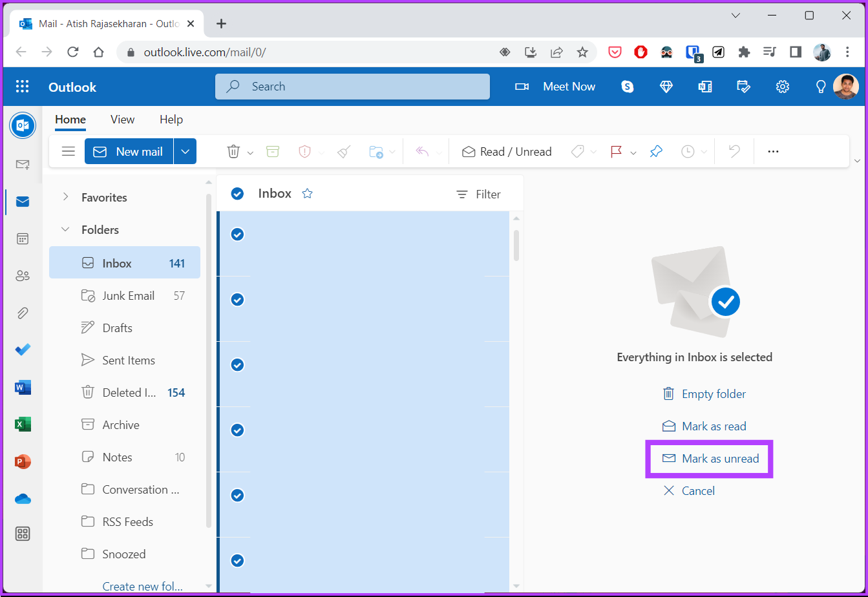This screenshot has width=868, height=597.
Task: Favorite the Inbox using the star
Action: point(307,193)
